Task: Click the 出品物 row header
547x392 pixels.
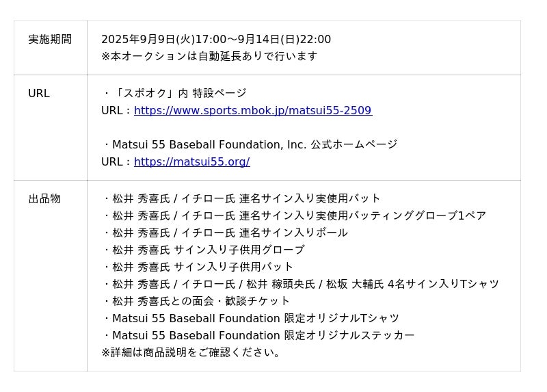Action: [x=44, y=199]
